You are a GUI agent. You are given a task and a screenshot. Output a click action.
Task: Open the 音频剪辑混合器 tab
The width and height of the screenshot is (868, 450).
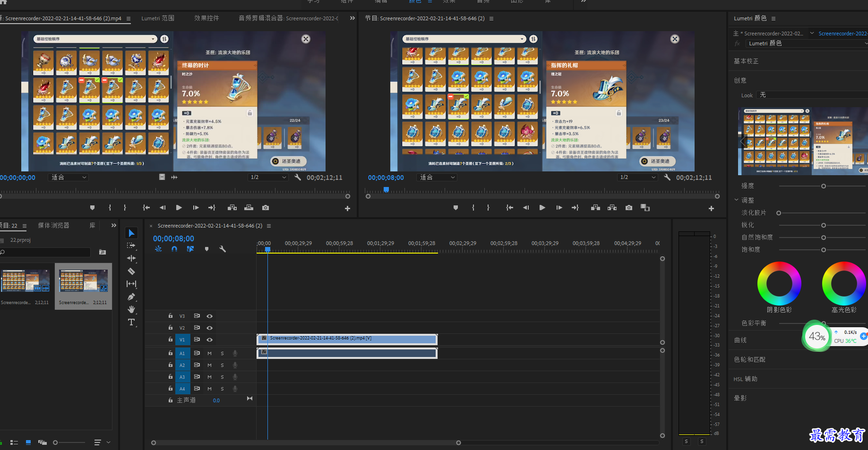pyautogui.click(x=288, y=18)
